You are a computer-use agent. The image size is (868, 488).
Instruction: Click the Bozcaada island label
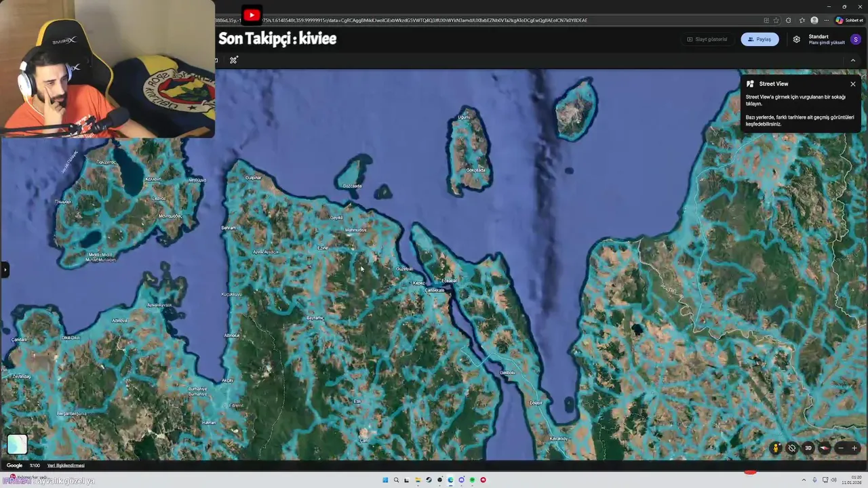pyautogui.click(x=353, y=186)
